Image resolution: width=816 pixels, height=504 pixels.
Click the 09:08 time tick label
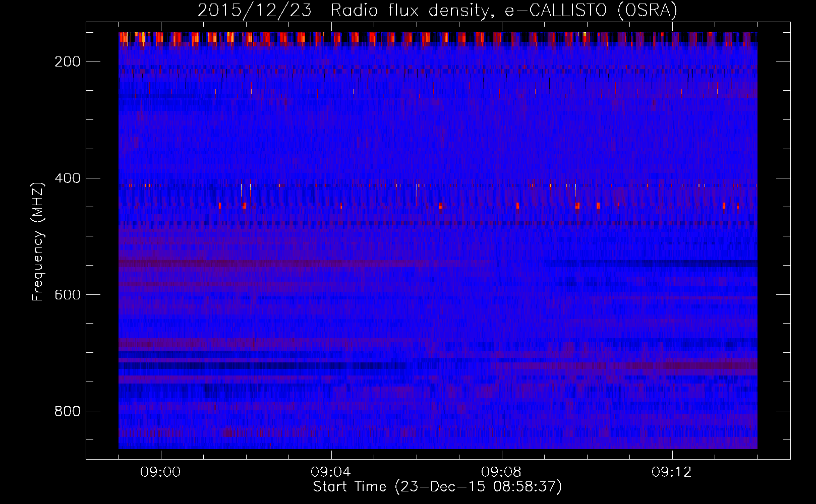click(x=501, y=472)
